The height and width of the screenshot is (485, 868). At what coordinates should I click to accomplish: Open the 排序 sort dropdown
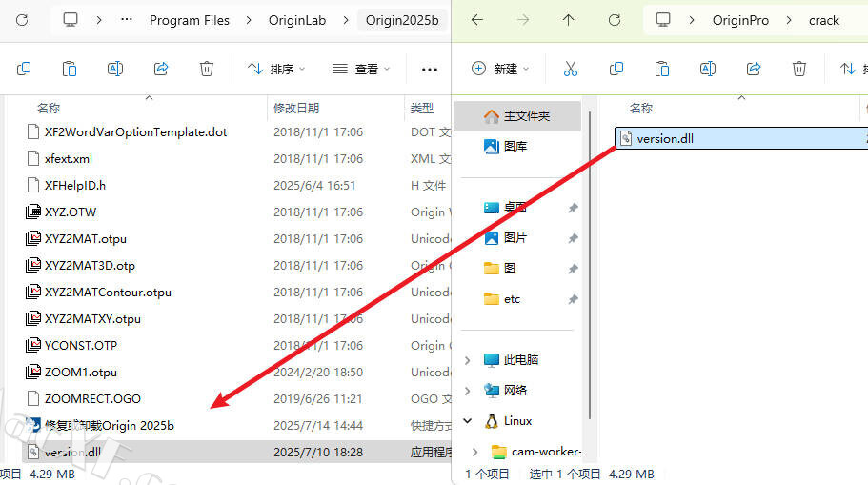click(276, 69)
